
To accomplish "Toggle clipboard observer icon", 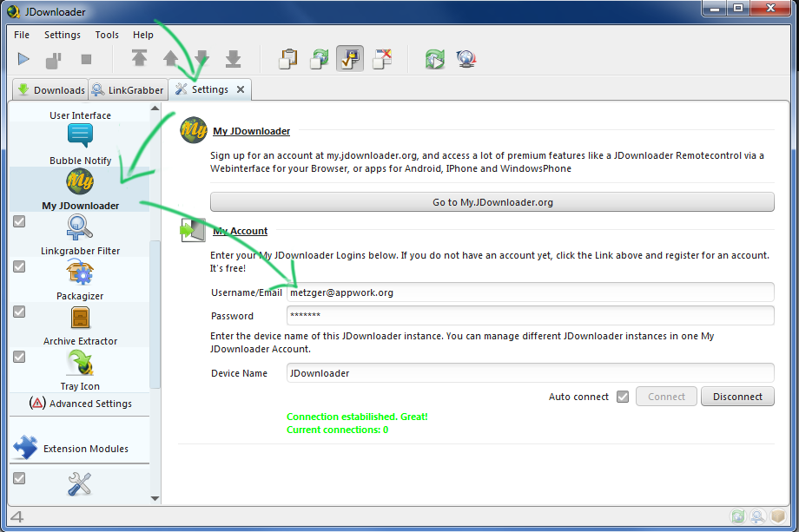I will (288, 58).
